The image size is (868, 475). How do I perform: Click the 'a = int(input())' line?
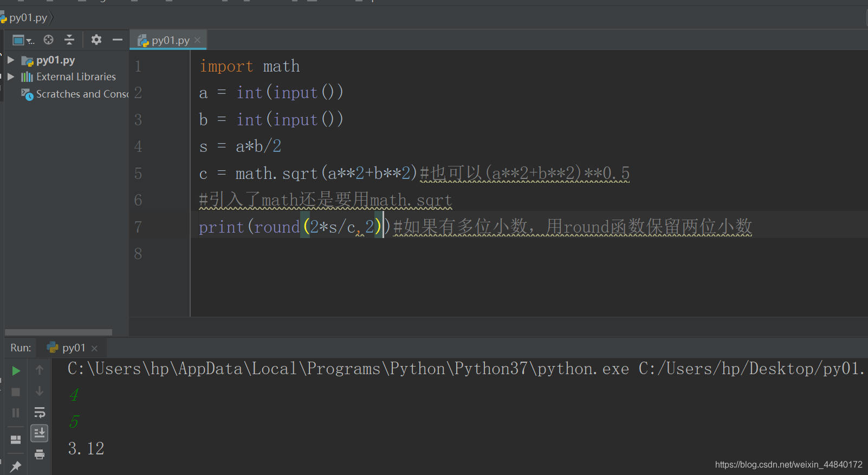pyautogui.click(x=271, y=93)
